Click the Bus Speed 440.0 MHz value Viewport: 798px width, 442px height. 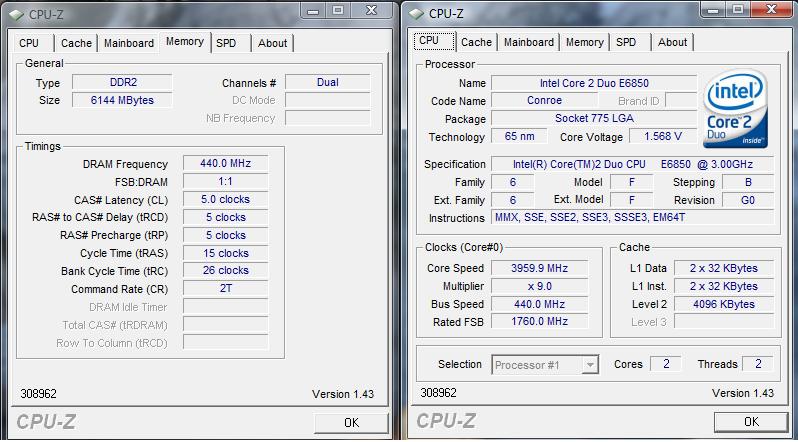click(x=539, y=304)
